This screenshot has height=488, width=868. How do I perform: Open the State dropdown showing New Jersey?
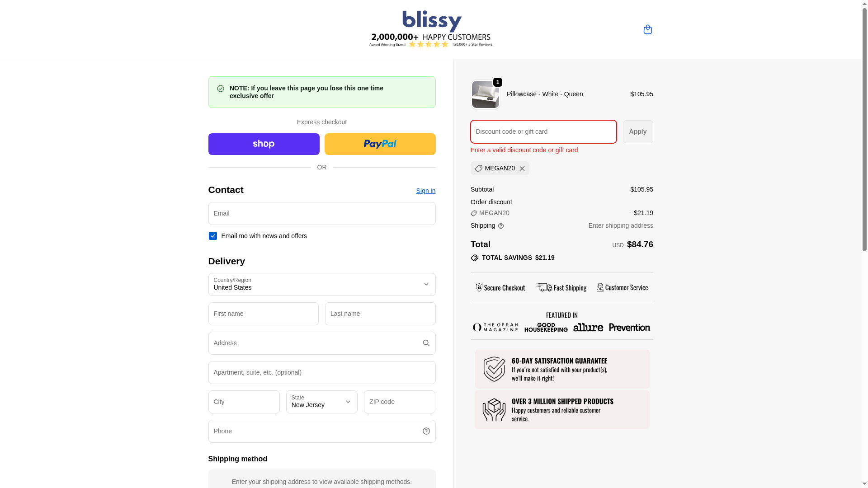coord(321,402)
